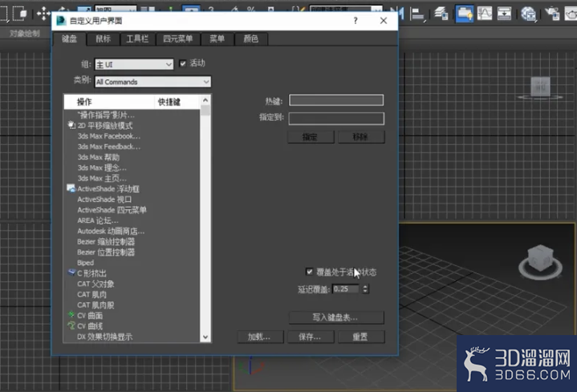Toggle the 活动 checkbox
The width and height of the screenshot is (577, 392).
pyautogui.click(x=182, y=63)
